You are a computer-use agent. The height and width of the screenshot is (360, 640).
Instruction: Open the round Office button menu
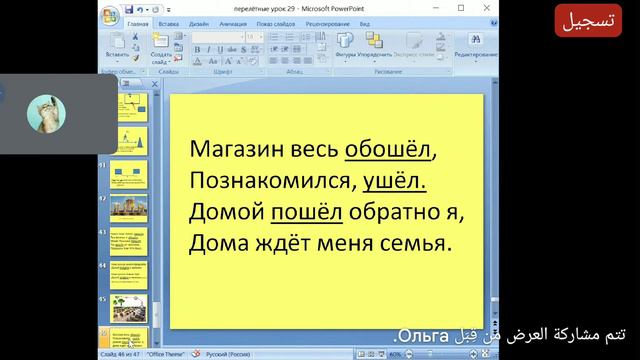coord(109,16)
